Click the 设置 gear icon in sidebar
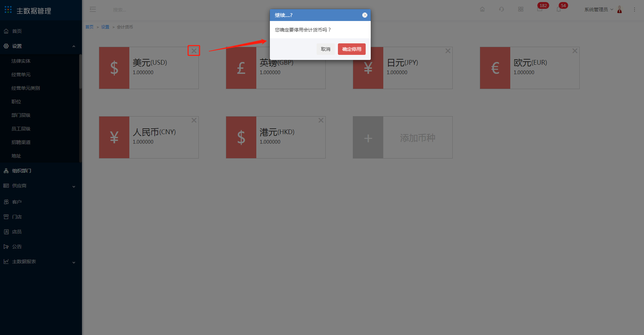Viewport: 644px width, 335px height. click(x=6, y=46)
